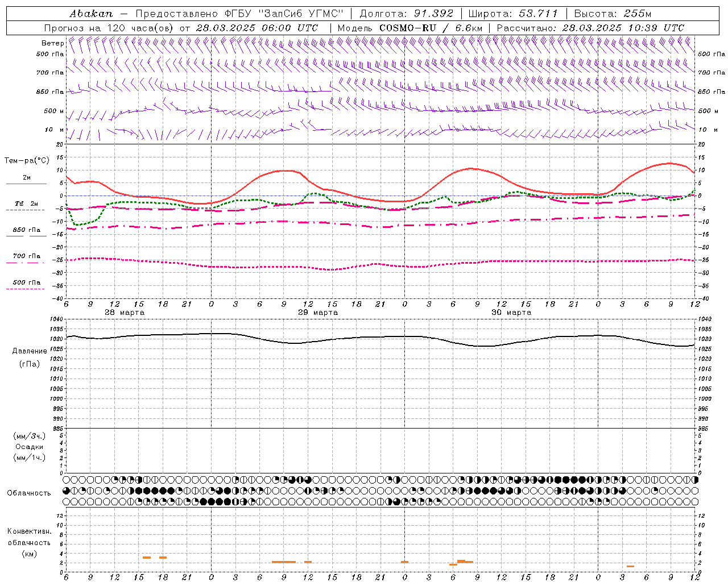
Task: Click the "500 м" wind level label on left
Action: click(54, 111)
